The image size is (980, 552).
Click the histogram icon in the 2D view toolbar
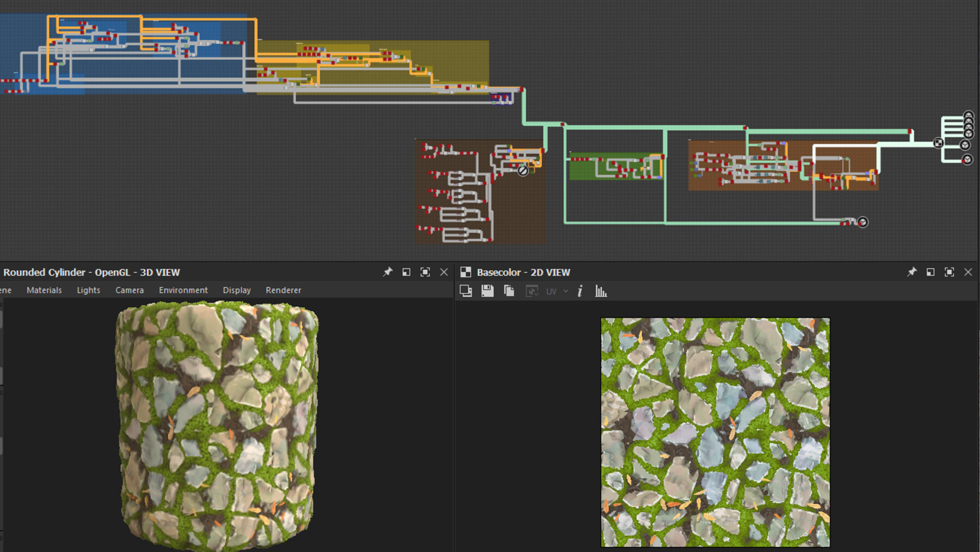[x=601, y=291]
